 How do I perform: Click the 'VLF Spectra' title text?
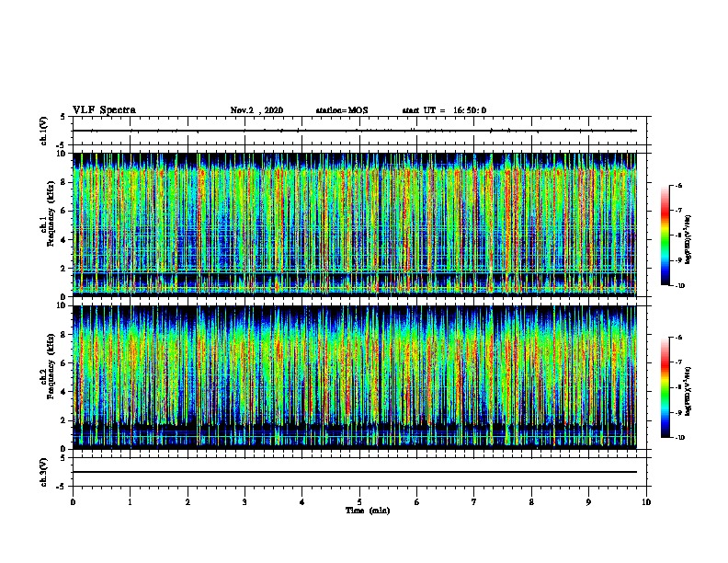pos(104,110)
